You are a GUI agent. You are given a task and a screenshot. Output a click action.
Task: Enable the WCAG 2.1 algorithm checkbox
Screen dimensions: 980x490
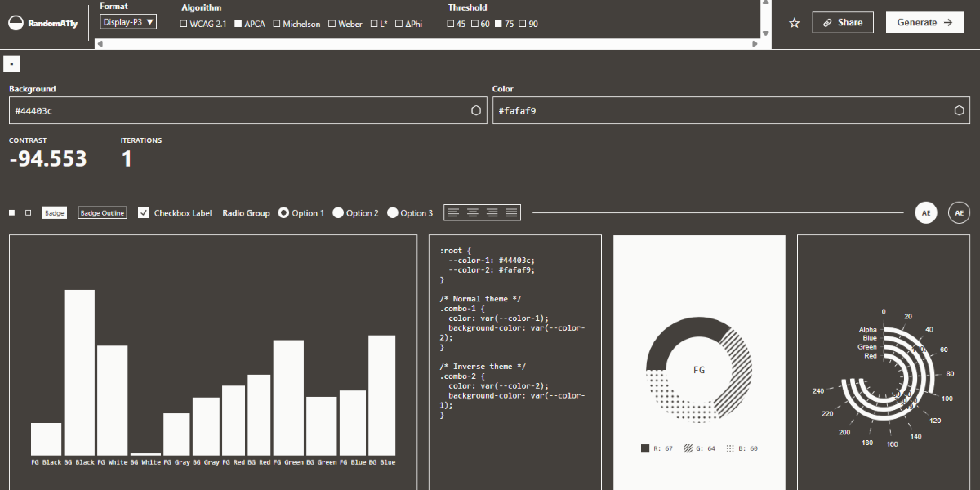click(184, 24)
